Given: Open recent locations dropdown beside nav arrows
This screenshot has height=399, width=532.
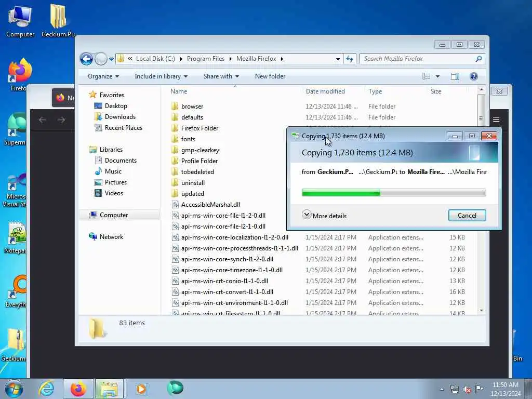Looking at the screenshot, I should tap(111, 59).
